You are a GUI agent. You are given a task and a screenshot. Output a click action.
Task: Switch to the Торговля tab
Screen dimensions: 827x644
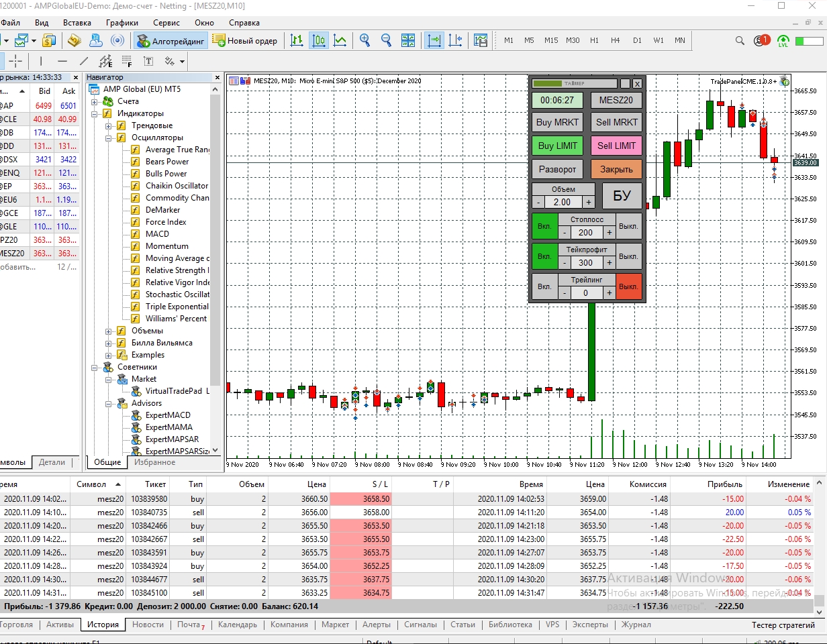[x=17, y=625]
